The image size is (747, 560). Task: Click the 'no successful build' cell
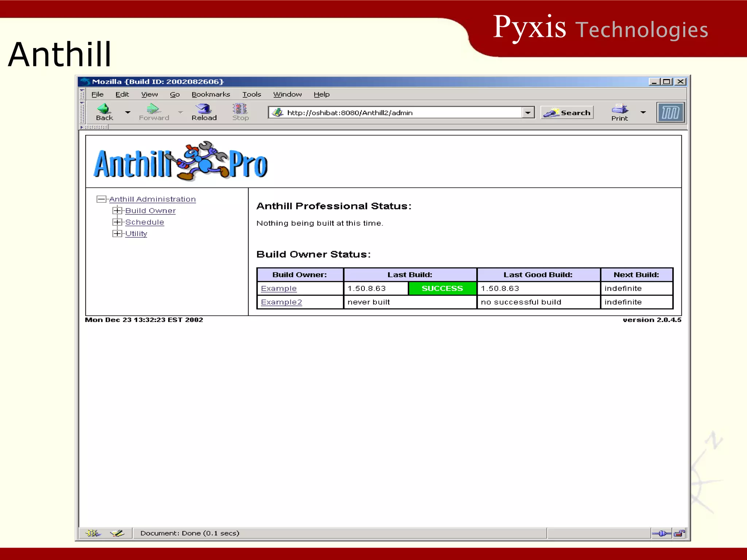(x=538, y=302)
